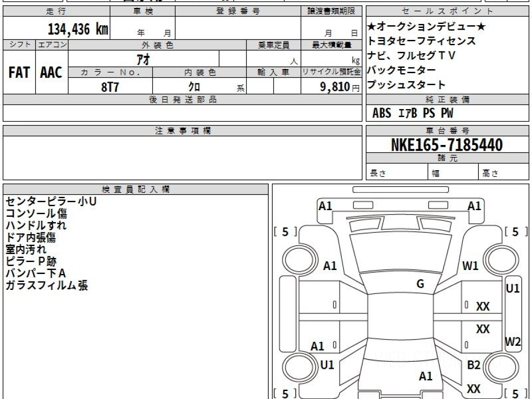Select inspector note ハンドルすれ
Screen dimensions: 532x399
[x=36, y=226]
